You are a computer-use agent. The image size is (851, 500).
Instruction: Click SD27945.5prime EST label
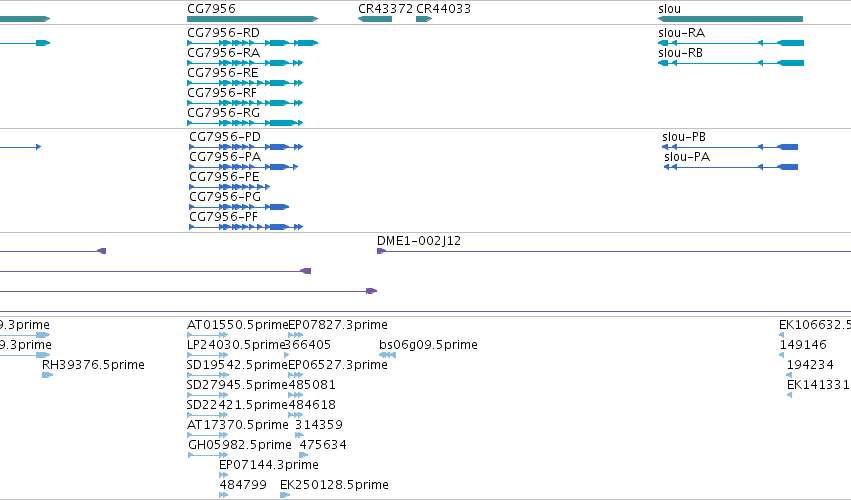[x=237, y=385]
